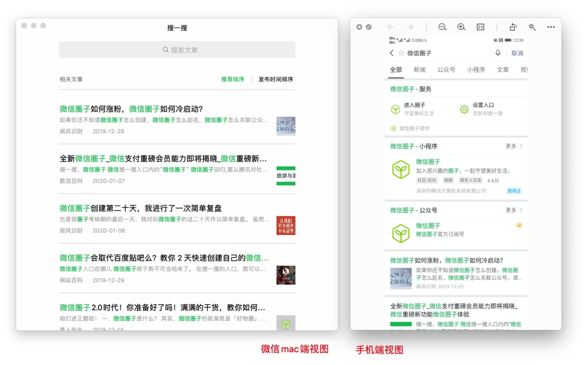588x365 pixels.
Task: Click source 数说百科 in Mac list
Action: point(71,181)
